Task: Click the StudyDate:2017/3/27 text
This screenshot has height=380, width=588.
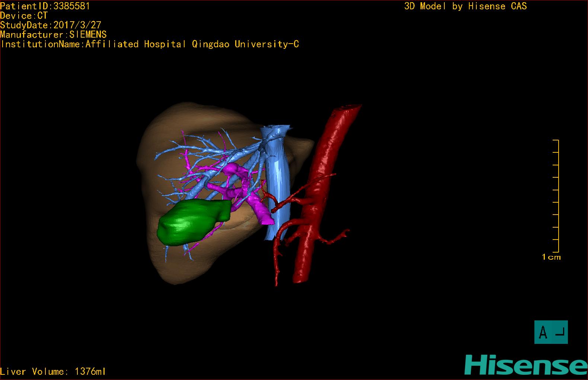Action: [51, 25]
